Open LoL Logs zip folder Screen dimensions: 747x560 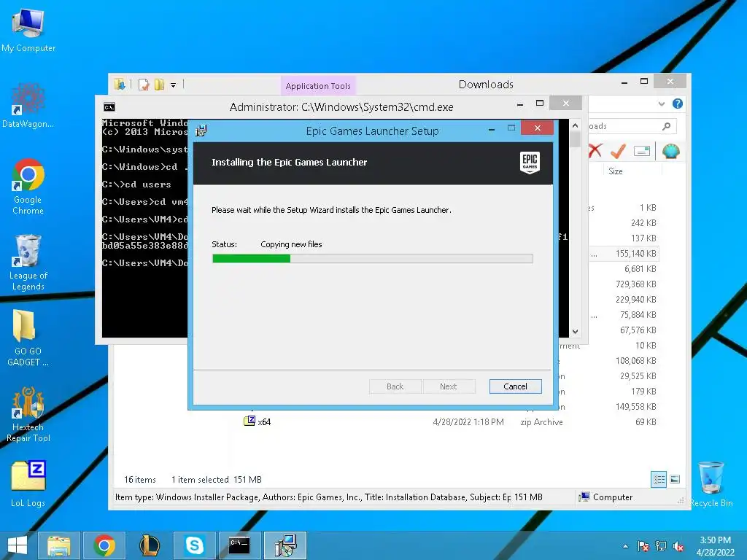(x=28, y=483)
